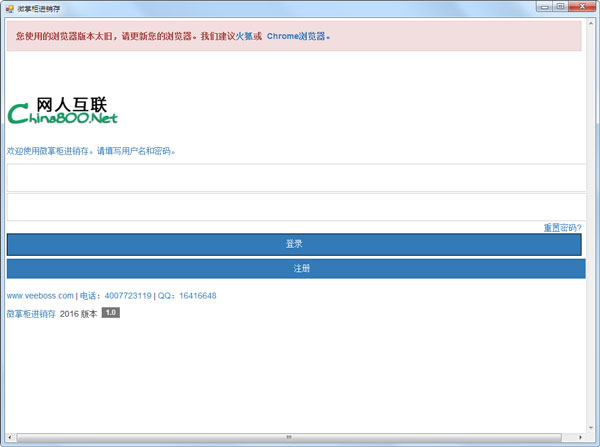Click the horizontal scrollbar left arrow
Viewport: 600px width, 447px height.
pos(10,437)
